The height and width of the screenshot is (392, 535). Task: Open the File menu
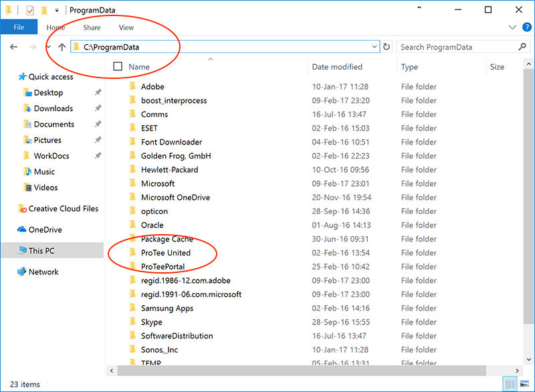click(x=19, y=27)
